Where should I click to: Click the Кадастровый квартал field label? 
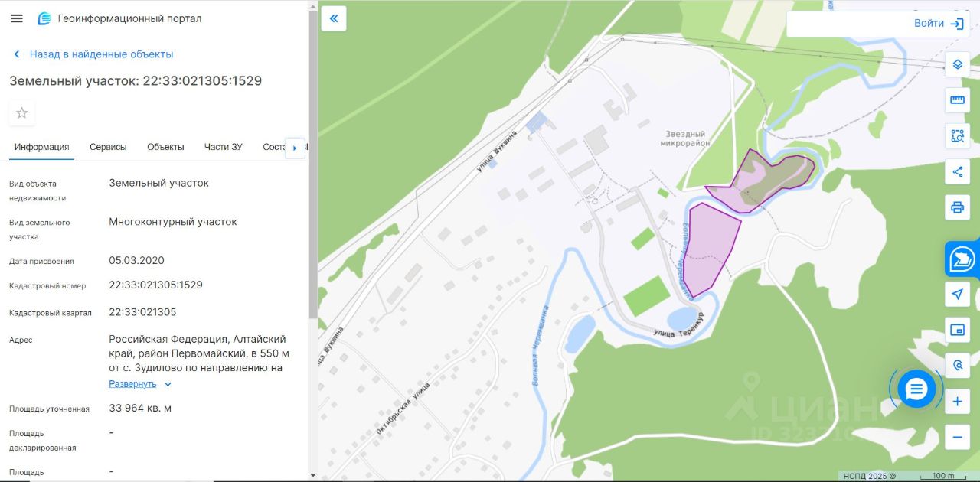(x=51, y=313)
